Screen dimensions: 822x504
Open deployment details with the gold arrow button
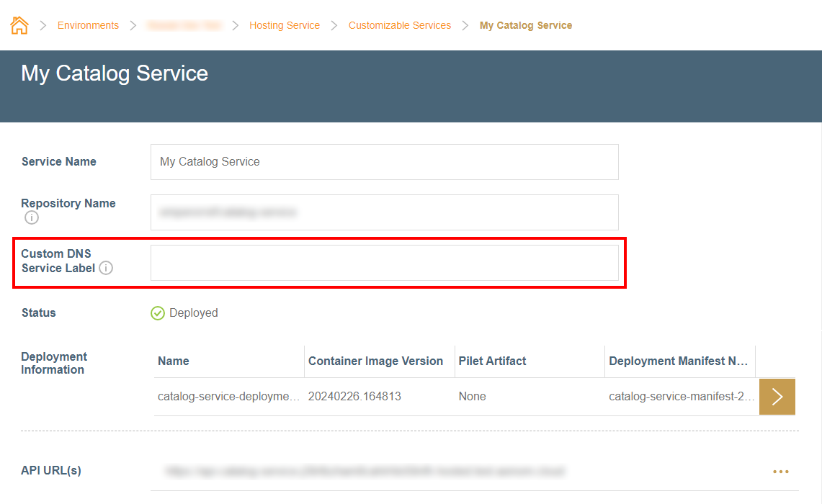(x=777, y=397)
